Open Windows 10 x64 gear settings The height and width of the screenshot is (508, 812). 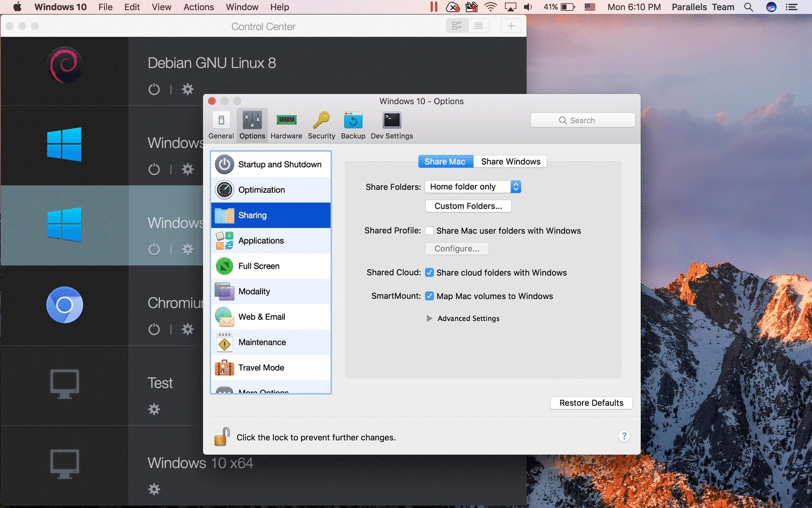click(154, 490)
